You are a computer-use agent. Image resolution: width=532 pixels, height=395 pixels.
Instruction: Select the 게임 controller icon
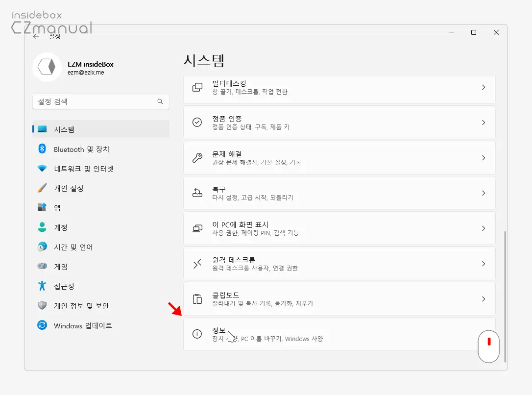[x=42, y=266]
